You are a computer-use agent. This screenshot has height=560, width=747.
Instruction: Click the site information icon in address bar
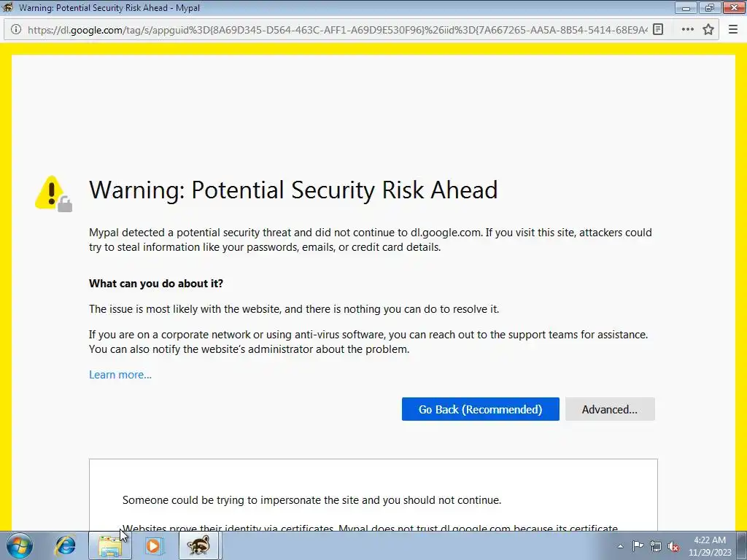pyautogui.click(x=16, y=29)
